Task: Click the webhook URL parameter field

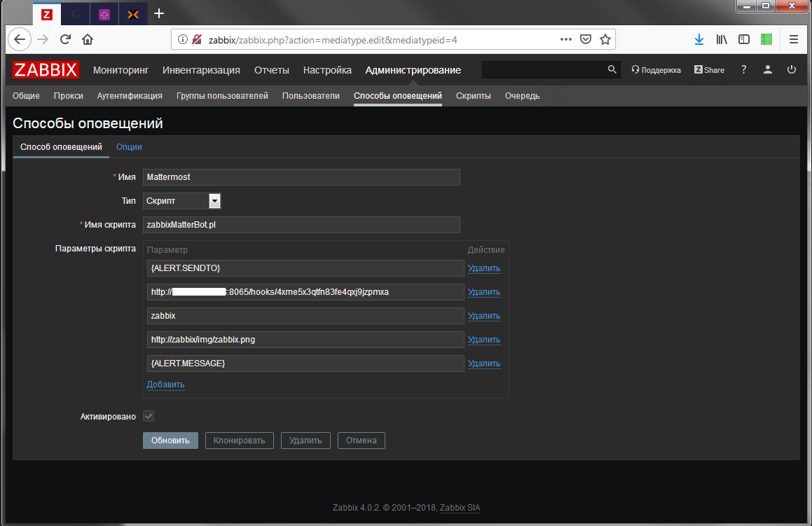Action: pos(305,292)
